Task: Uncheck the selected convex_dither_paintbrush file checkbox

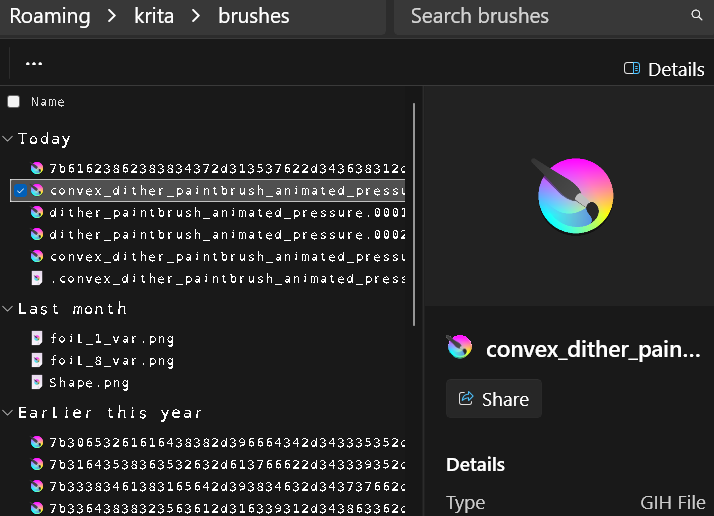Action: 20,190
